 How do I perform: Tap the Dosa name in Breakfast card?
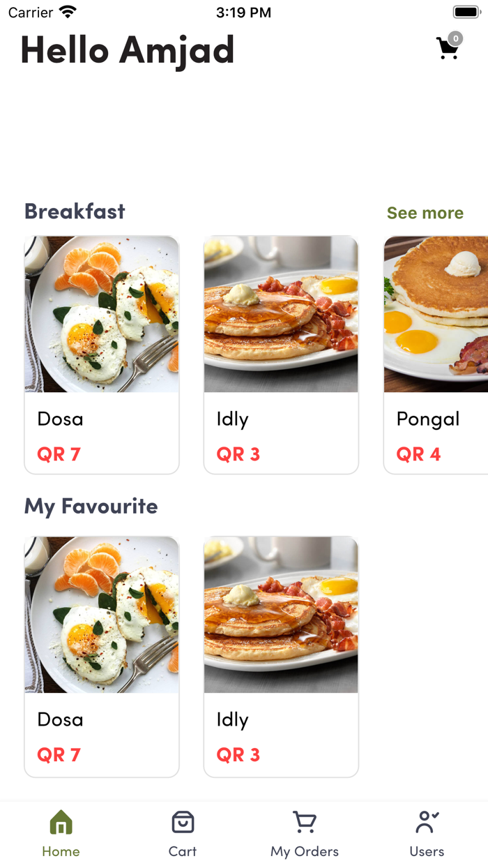[x=60, y=419]
